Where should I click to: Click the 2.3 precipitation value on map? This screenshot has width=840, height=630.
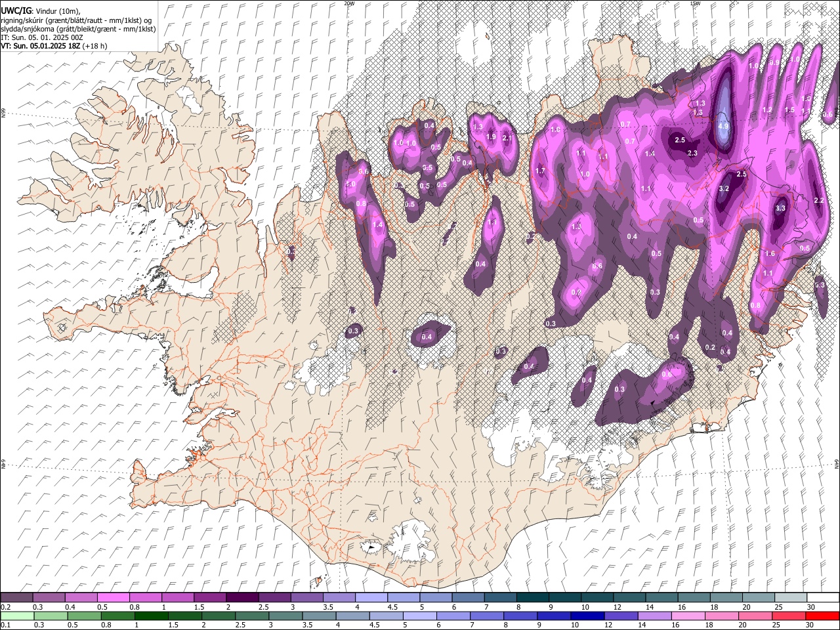[692, 153]
